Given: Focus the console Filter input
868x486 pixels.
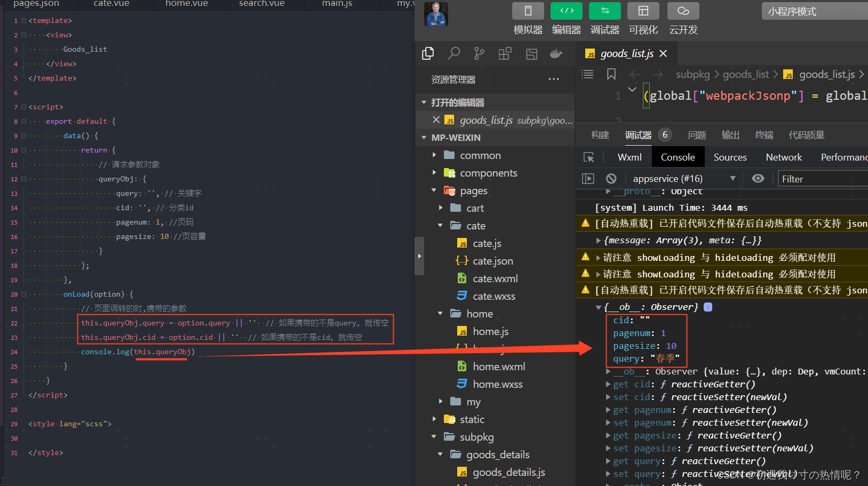Looking at the screenshot, I should (x=823, y=179).
